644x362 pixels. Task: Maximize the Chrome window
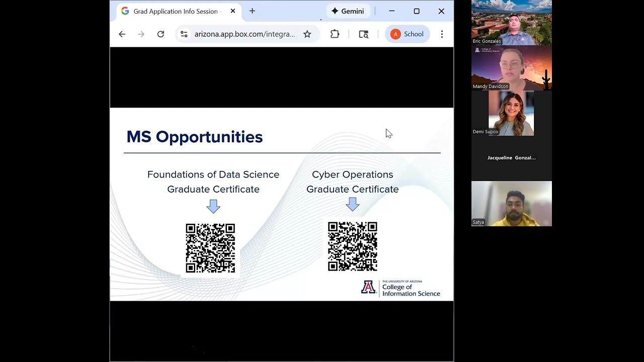tap(417, 11)
